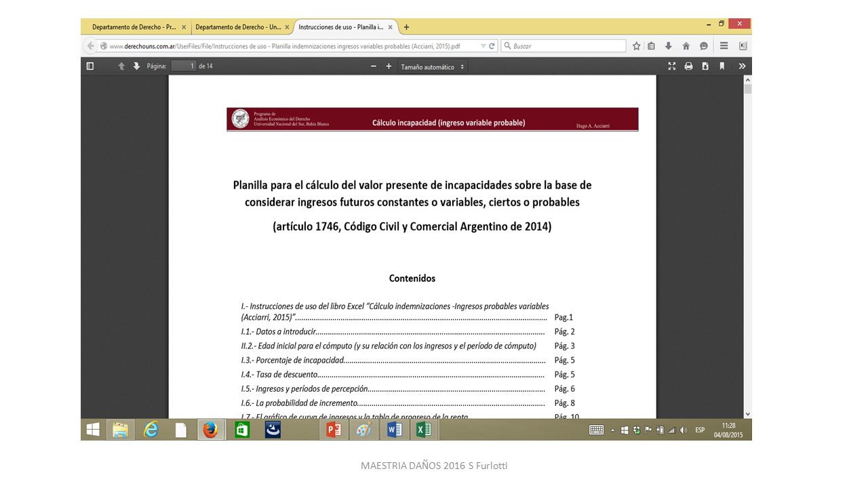
Task: Print the PDF document
Action: [x=688, y=66]
